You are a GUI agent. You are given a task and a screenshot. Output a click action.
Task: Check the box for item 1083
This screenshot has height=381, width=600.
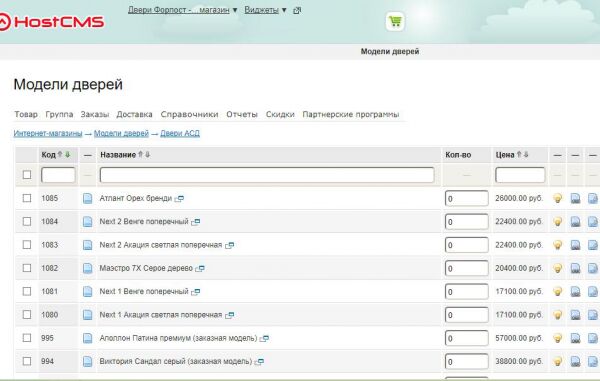[27, 245]
